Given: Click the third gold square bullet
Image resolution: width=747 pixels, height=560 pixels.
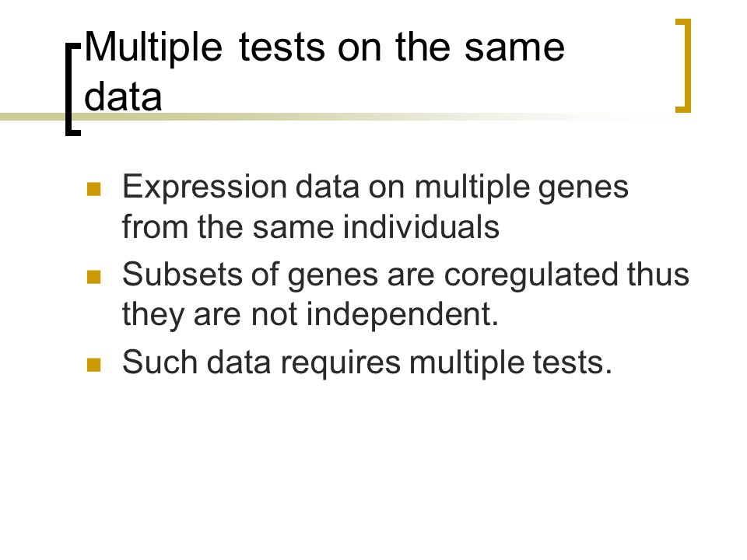Looking at the screenshot, I should coord(94,364).
